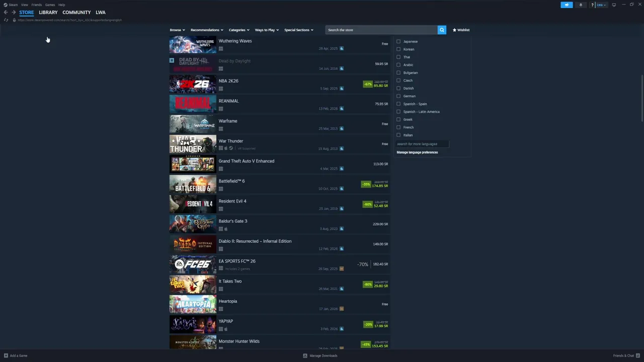This screenshot has height=362, width=644.
Task: Click the SteamOS platform icon under War Thunder
Action: click(x=231, y=148)
